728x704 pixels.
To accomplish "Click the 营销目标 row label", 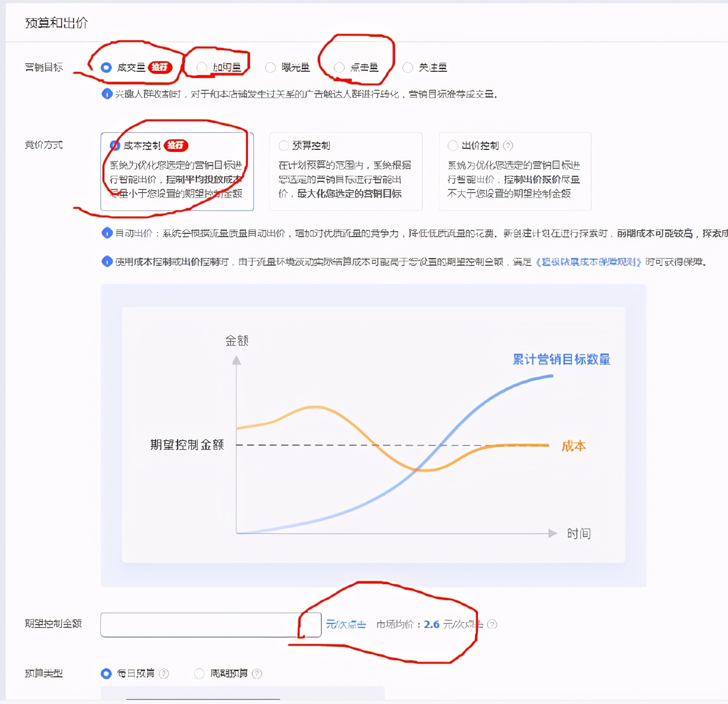I will tap(44, 67).
